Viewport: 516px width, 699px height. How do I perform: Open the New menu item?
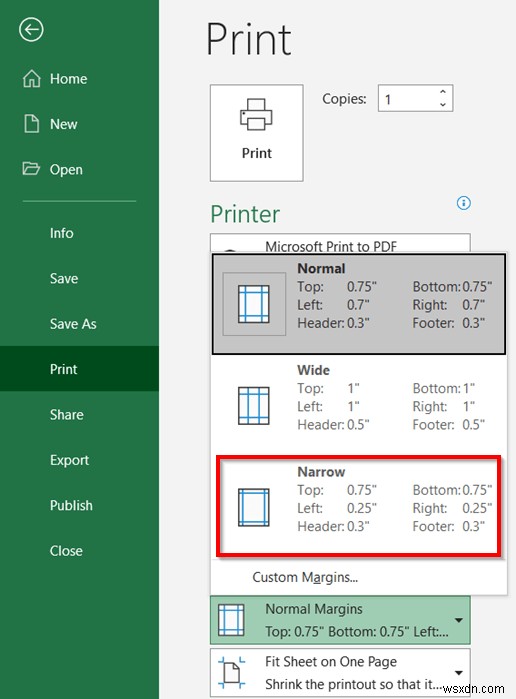tap(79, 123)
